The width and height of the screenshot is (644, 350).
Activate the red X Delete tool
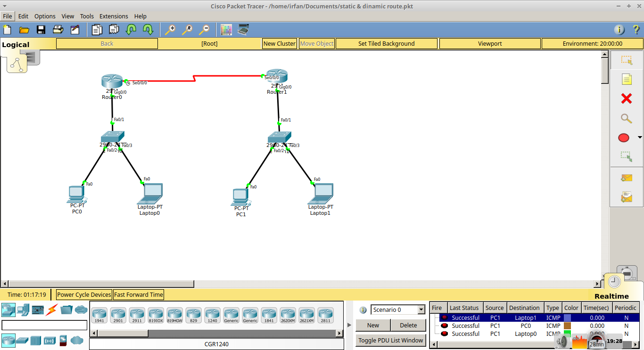pos(626,98)
